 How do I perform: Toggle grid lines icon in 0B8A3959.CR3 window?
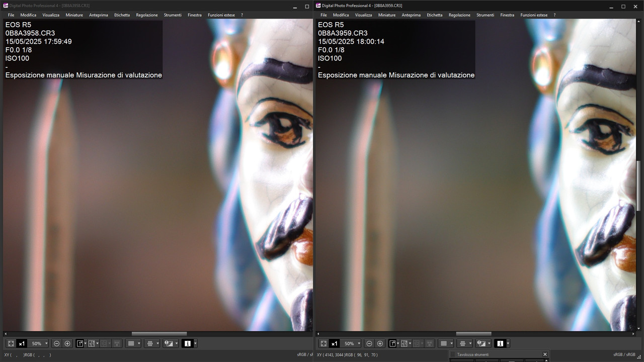pos(444,343)
